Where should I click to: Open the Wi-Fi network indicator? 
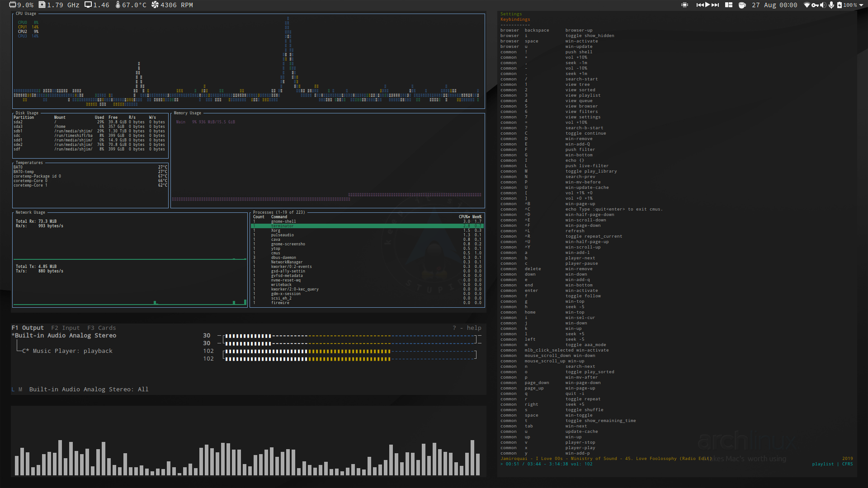click(807, 5)
